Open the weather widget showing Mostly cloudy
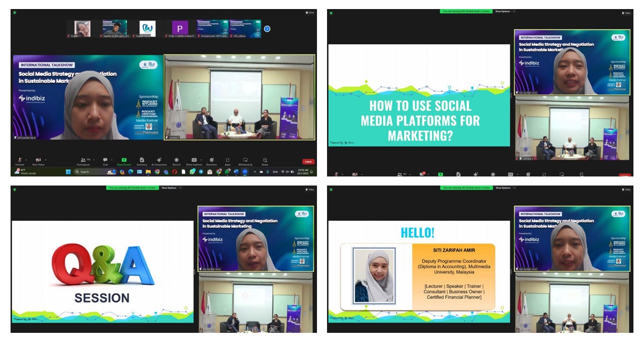 coord(25,171)
